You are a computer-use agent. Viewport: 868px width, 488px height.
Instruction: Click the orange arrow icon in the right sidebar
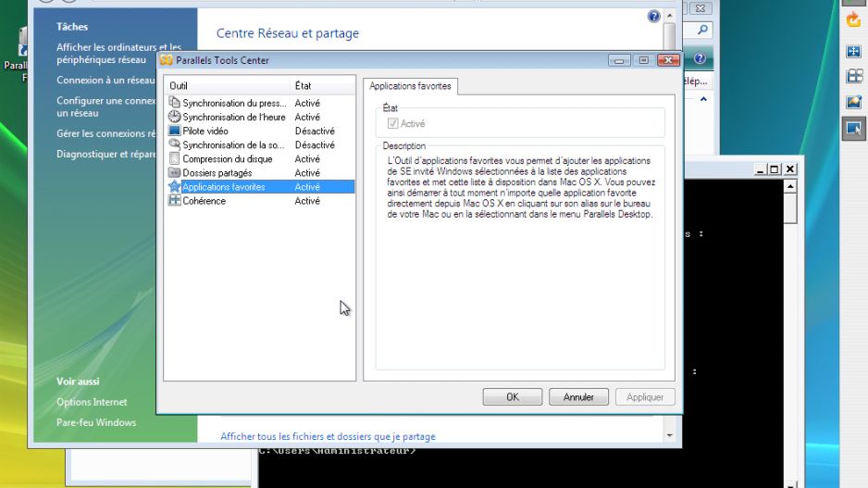pos(853,21)
